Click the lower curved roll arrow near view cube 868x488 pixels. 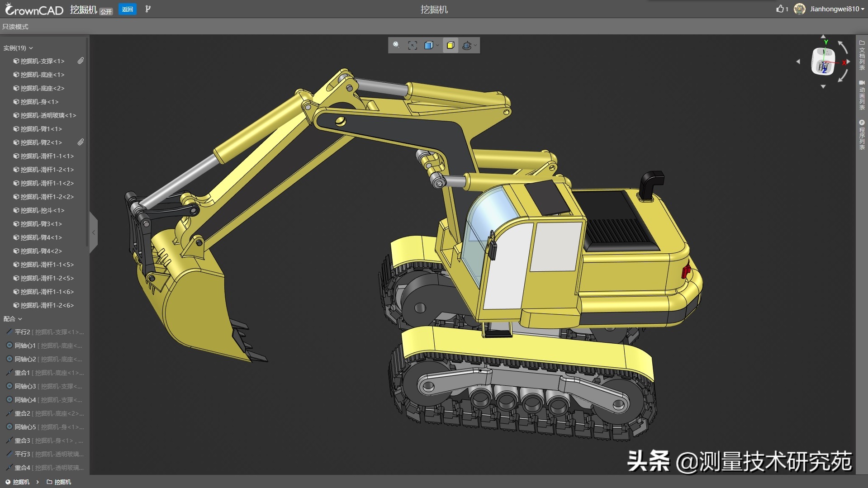843,76
